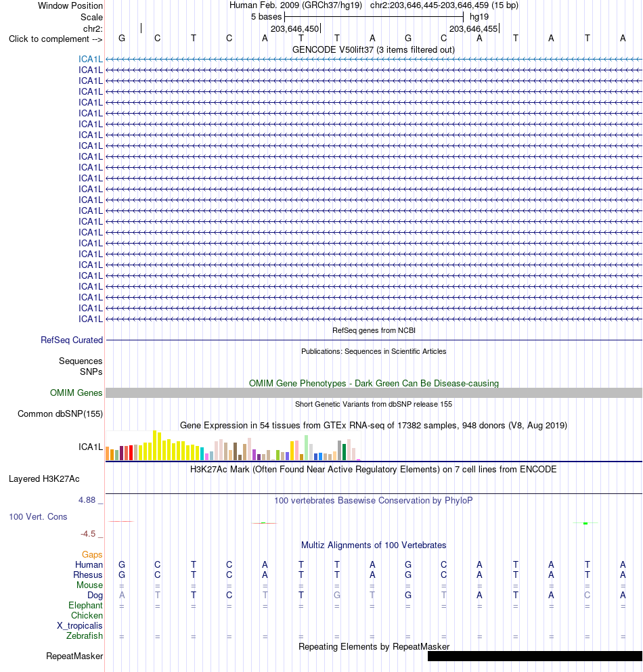The height and width of the screenshot is (672, 643).
Task: Click the Human alignment row label
Action: click(x=89, y=565)
